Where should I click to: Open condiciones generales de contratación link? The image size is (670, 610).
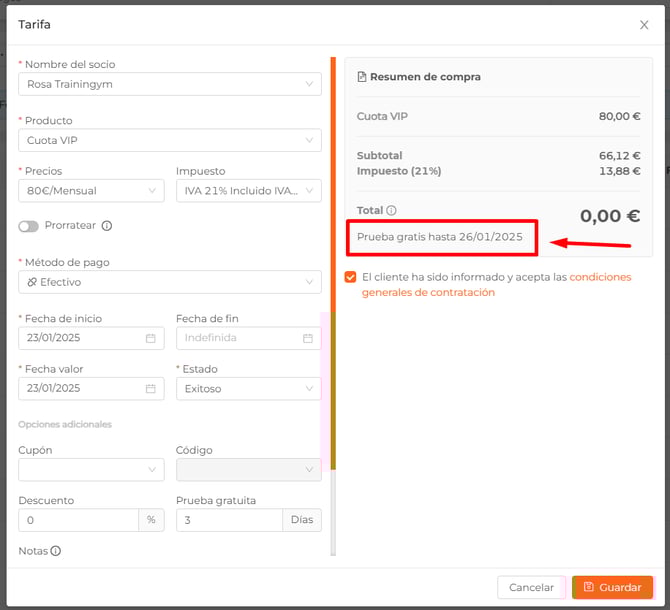coord(600,277)
